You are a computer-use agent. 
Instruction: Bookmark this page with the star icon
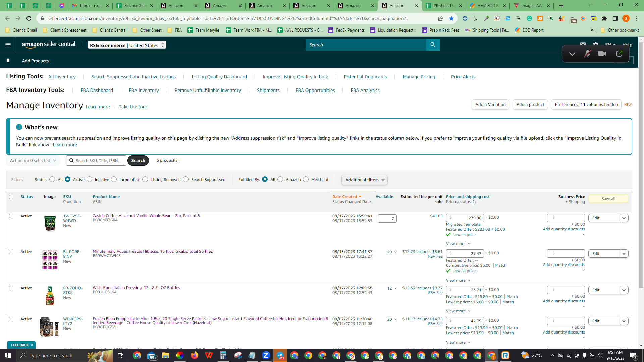pos(451,18)
